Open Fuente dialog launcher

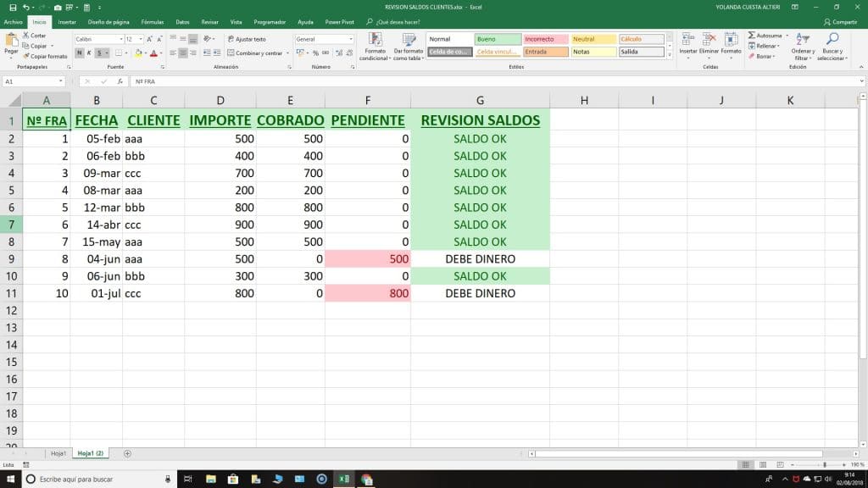pos(162,67)
